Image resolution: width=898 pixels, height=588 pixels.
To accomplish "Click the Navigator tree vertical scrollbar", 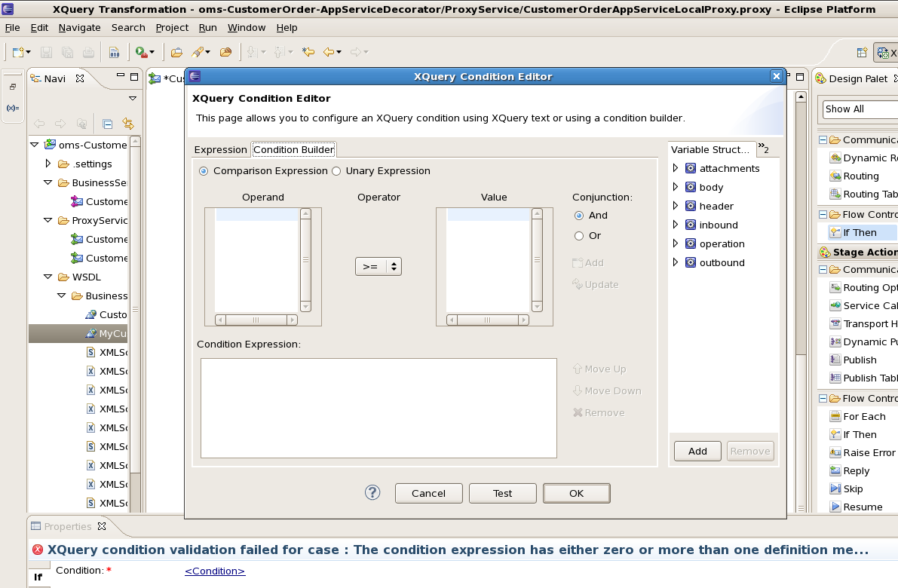I will pyautogui.click(x=135, y=323).
